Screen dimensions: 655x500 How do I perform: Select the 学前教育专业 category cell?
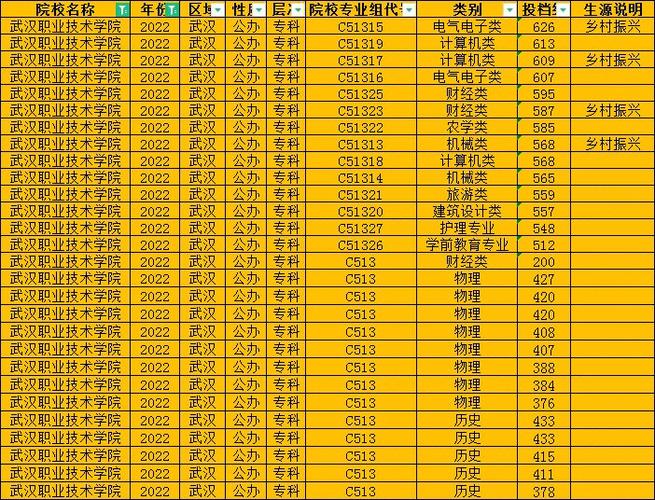tap(467, 245)
